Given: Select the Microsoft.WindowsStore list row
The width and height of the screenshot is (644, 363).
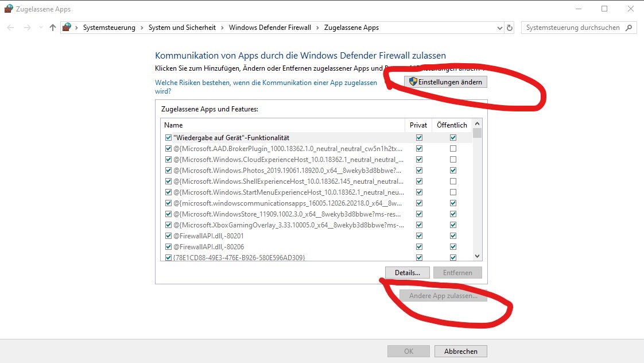Looking at the screenshot, I should point(316,214).
